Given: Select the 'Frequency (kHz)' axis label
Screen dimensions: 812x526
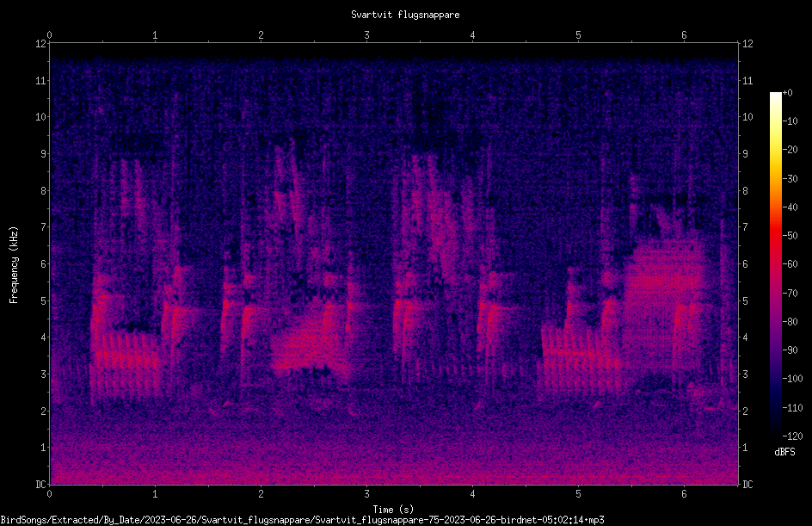Looking at the screenshot, I should (14, 265).
